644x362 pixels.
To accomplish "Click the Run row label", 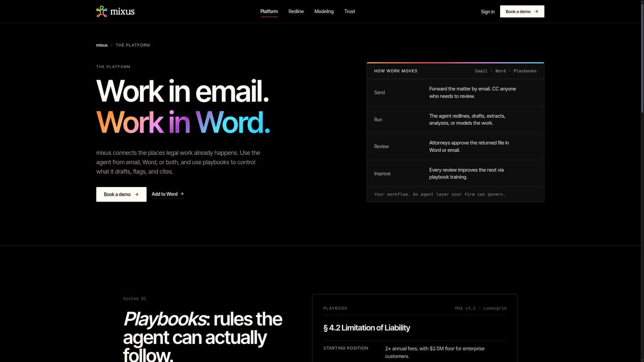I will 378,120.
